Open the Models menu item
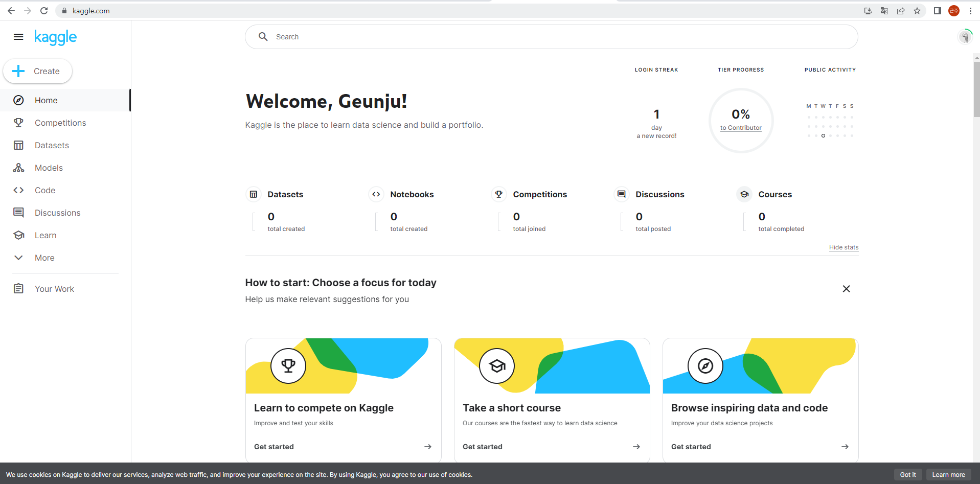Viewport: 980px width, 484px height. 65,168
